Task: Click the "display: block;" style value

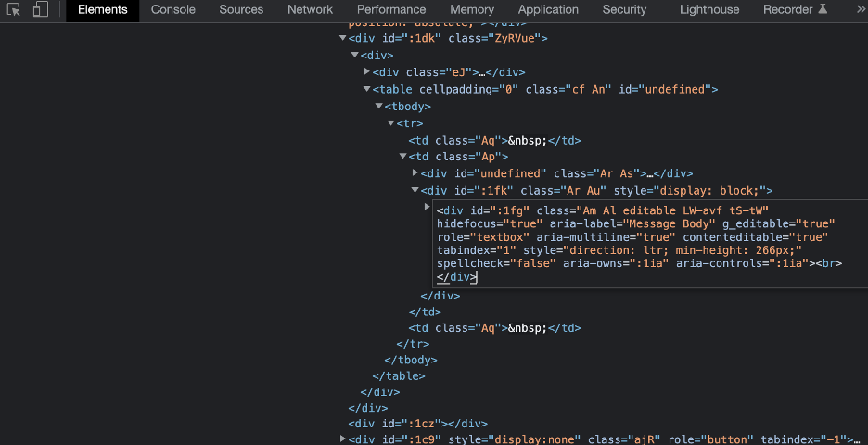Action: (708, 190)
